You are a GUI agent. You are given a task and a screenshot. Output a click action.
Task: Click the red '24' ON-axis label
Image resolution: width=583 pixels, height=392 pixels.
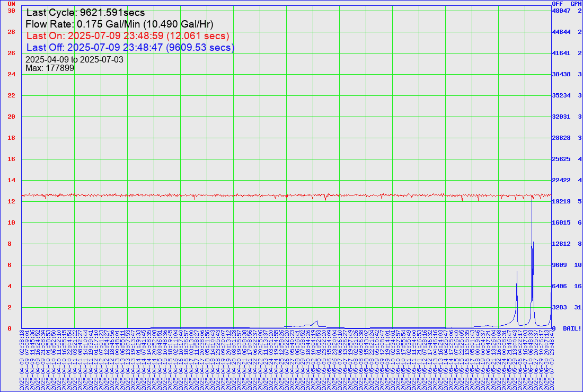click(x=11, y=74)
